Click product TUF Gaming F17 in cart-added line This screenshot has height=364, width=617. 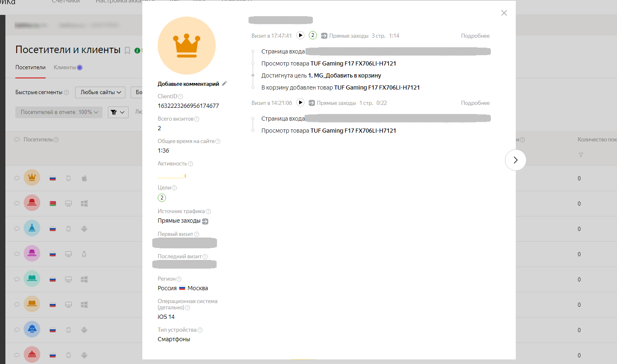[x=377, y=87]
